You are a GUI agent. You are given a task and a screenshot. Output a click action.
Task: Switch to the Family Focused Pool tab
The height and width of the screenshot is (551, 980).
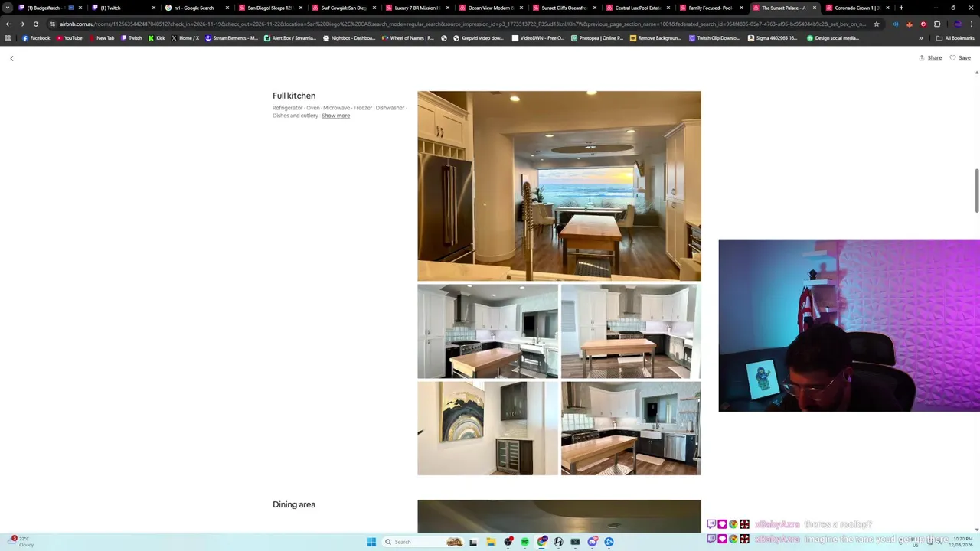710,8
